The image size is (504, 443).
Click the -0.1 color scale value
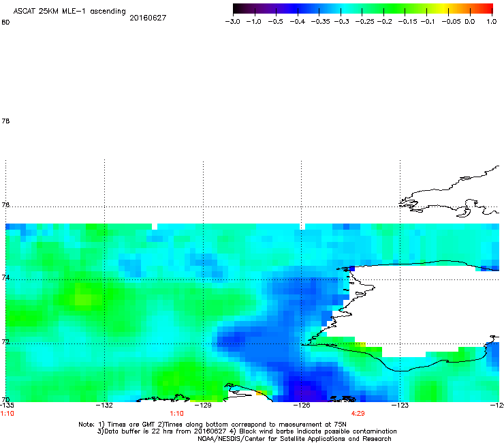pyautogui.click(x=428, y=22)
